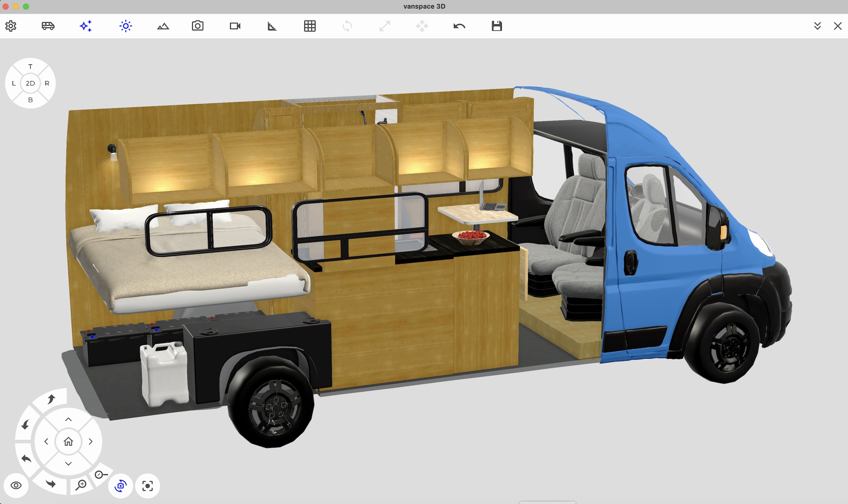The height and width of the screenshot is (504, 848).
Task: Toggle the sun lighting icon
Action: click(x=125, y=26)
